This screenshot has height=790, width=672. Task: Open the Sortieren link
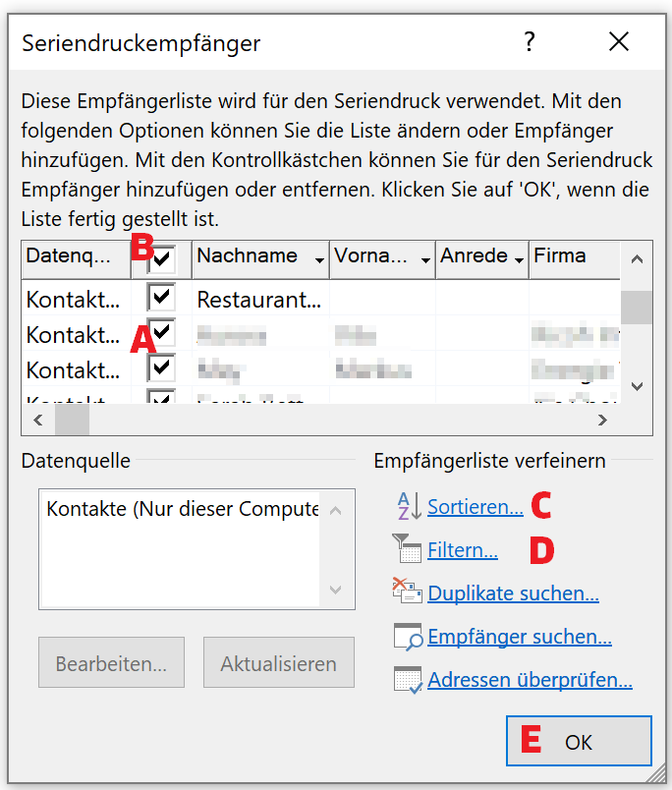pyautogui.click(x=475, y=508)
